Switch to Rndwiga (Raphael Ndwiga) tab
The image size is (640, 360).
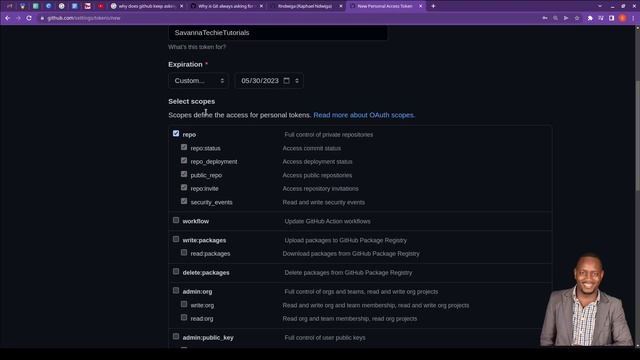click(x=307, y=6)
